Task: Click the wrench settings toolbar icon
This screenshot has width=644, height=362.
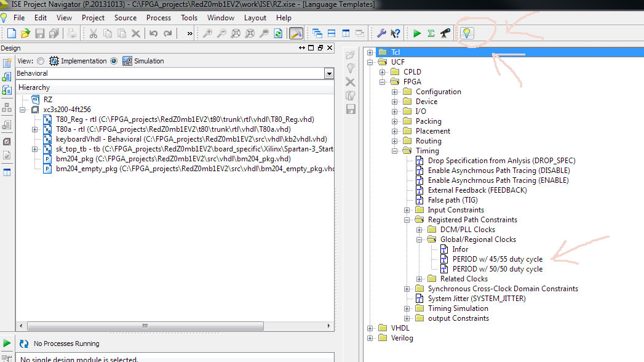Action: [x=381, y=33]
